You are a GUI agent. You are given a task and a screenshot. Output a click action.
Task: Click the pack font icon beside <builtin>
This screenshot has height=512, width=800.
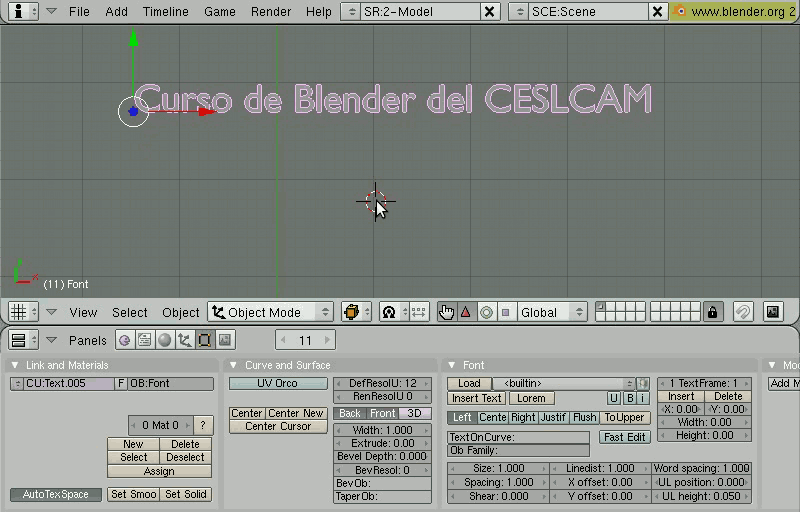(643, 383)
